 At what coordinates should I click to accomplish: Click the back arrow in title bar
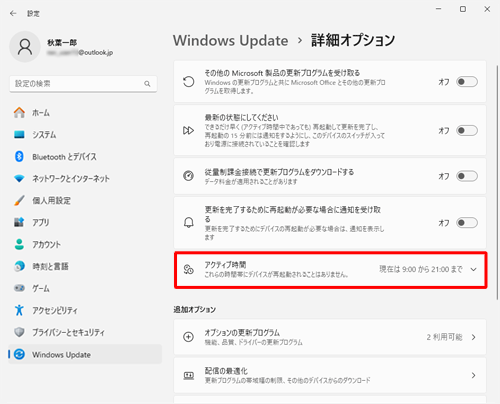[13, 13]
